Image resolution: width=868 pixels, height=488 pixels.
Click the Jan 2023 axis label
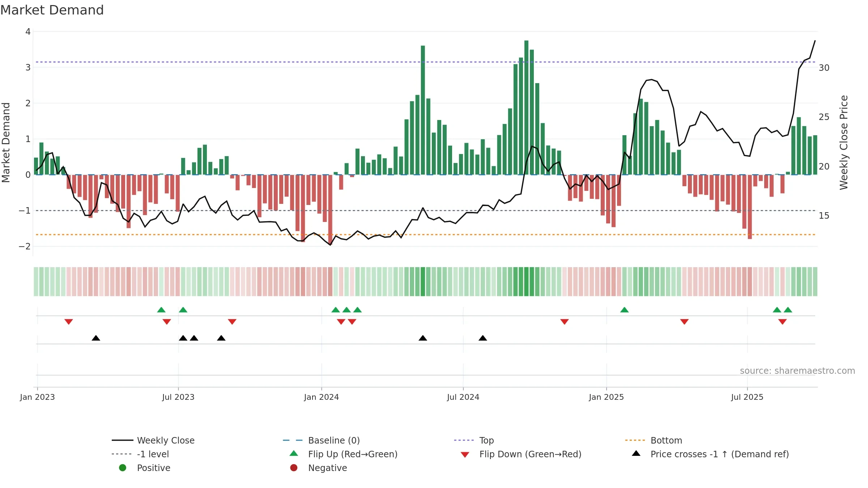[37, 397]
